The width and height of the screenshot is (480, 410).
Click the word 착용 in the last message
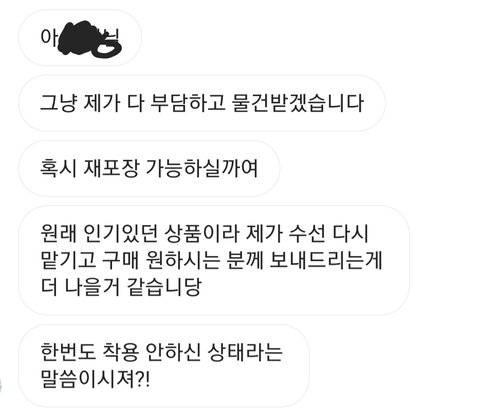(121, 352)
